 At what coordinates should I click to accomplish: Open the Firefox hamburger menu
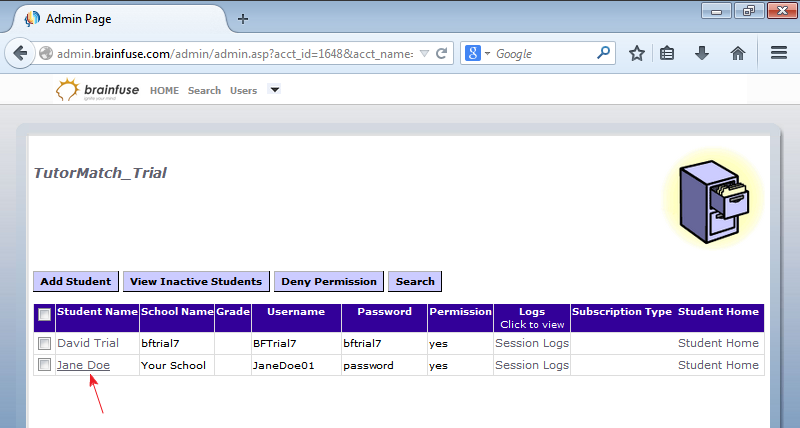779,53
